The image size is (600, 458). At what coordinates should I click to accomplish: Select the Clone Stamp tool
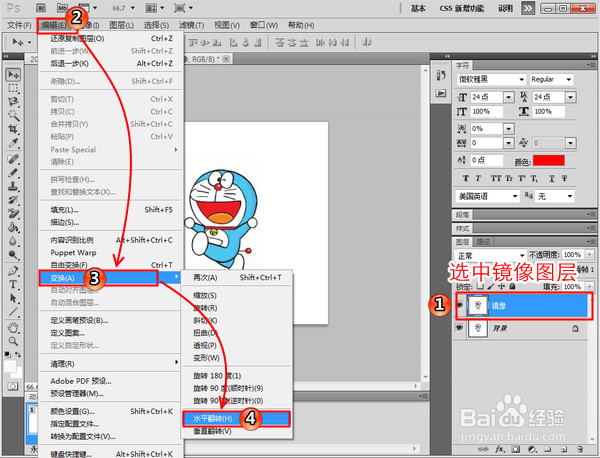click(13, 186)
